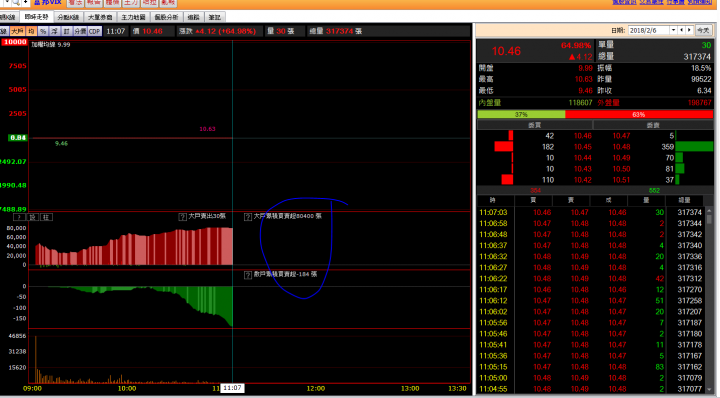Switch to the 即時走勢 tab
Screen dimensions: 720x398
pyautogui.click(x=37, y=17)
